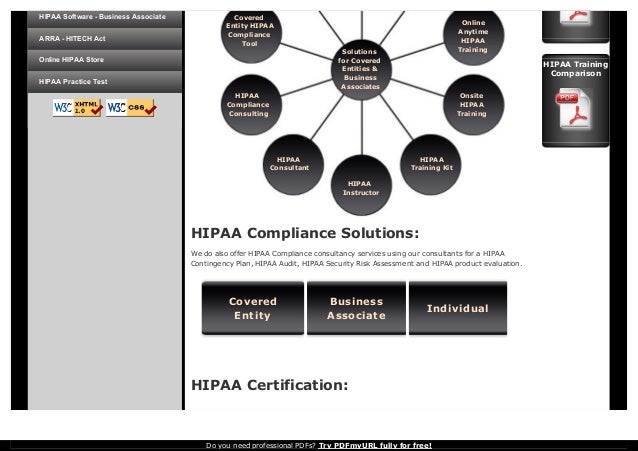Click the HIPAA Compliance Solutions heading
Screen dimensions: 638x451
coord(305,233)
